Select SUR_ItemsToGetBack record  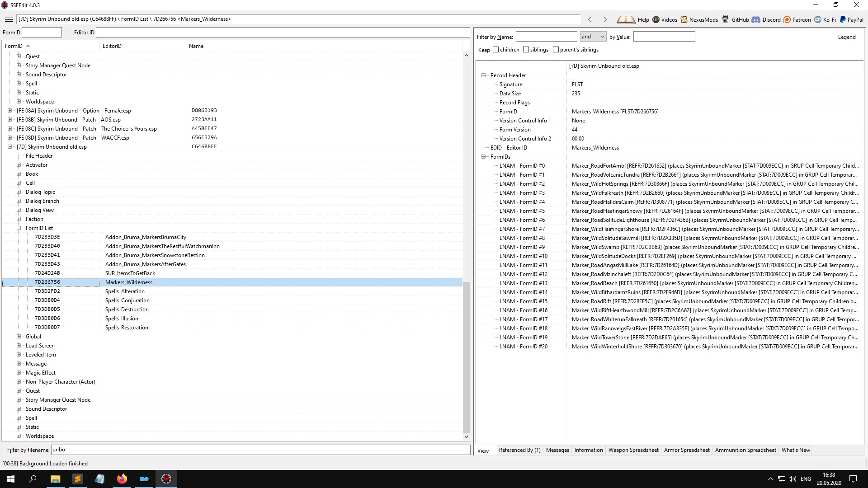[x=232, y=273]
